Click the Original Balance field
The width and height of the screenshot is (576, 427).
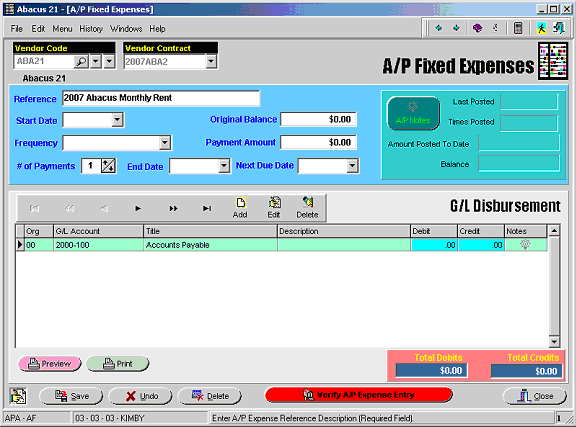pyautogui.click(x=318, y=119)
